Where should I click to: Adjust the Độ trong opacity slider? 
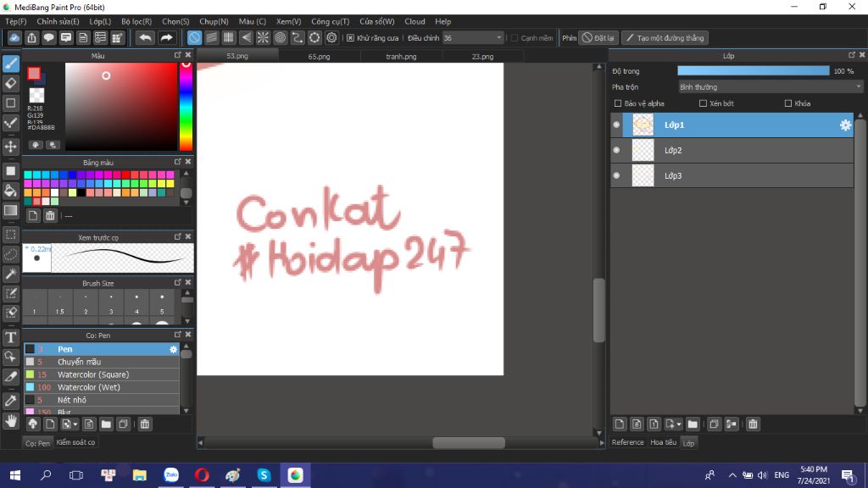click(754, 71)
